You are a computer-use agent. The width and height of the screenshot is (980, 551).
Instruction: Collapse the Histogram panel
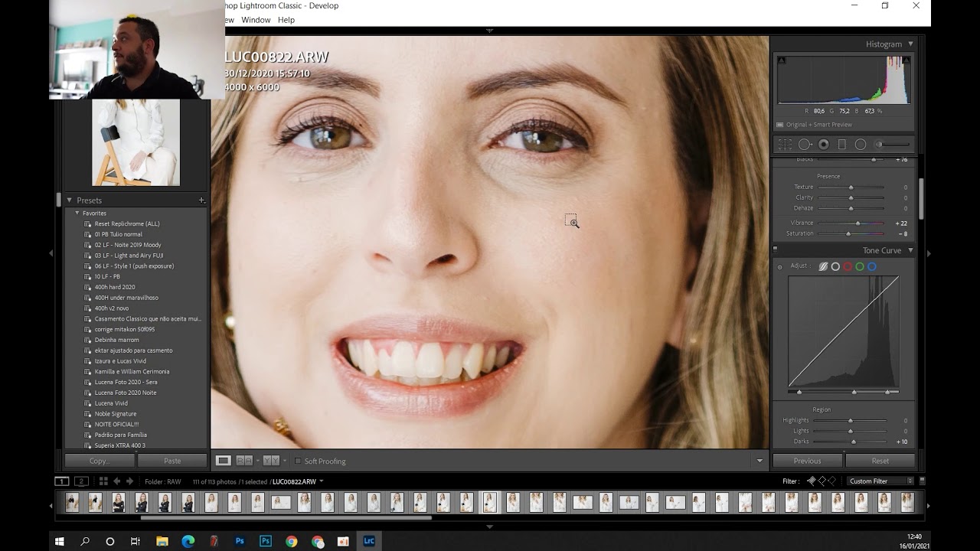pos(910,44)
